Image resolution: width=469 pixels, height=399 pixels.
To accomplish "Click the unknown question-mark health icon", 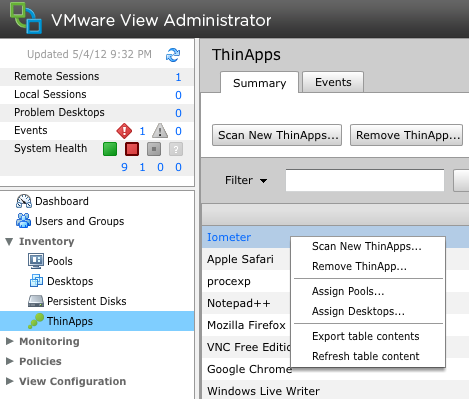I will click(x=176, y=149).
